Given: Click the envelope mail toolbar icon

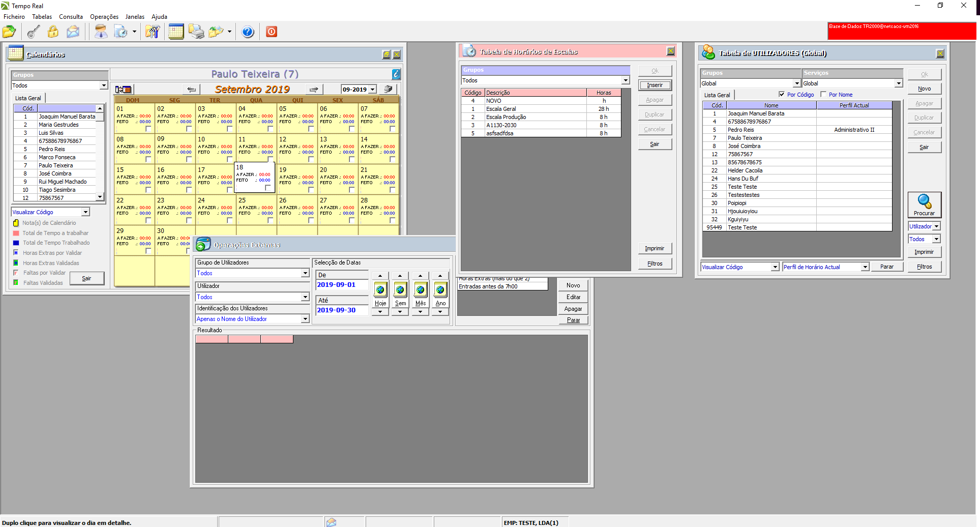Looking at the screenshot, I should click(73, 32).
